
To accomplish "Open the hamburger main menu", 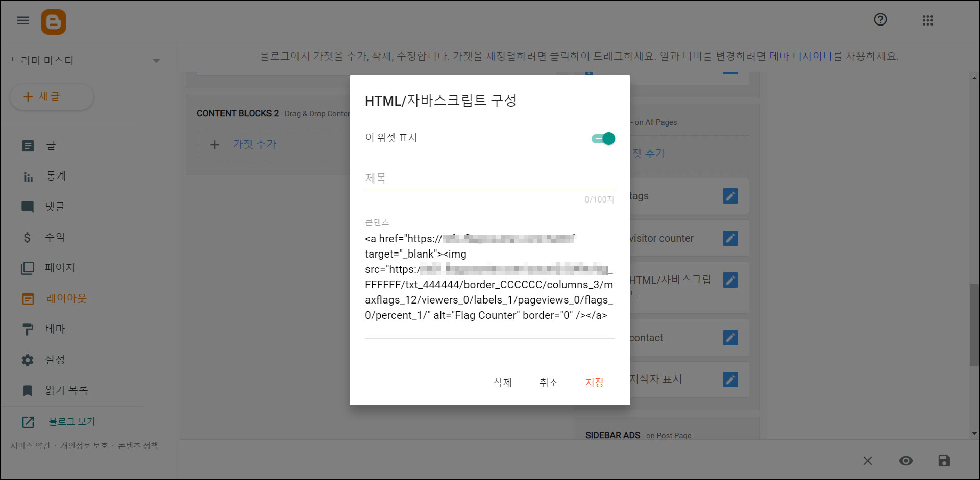I will pyautogui.click(x=23, y=20).
